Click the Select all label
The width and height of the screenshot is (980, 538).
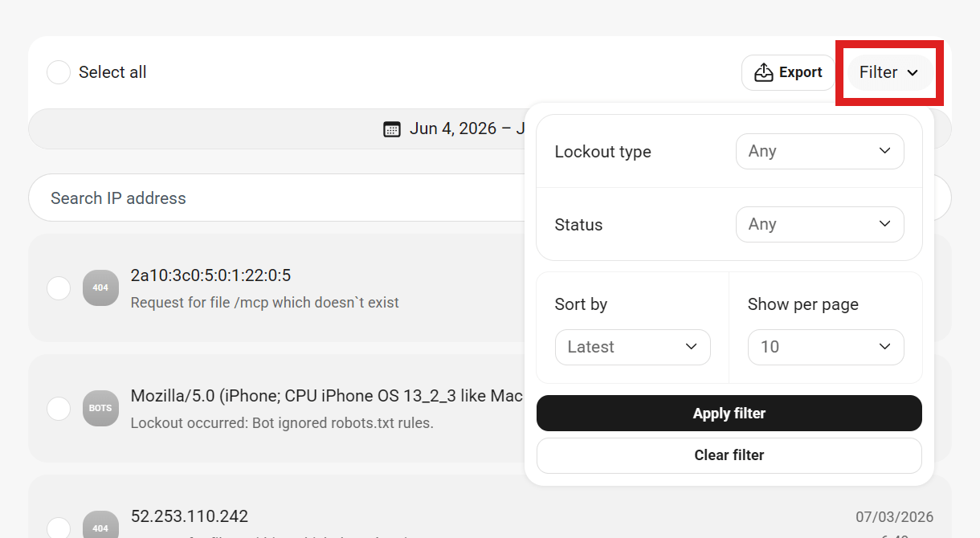tap(112, 72)
